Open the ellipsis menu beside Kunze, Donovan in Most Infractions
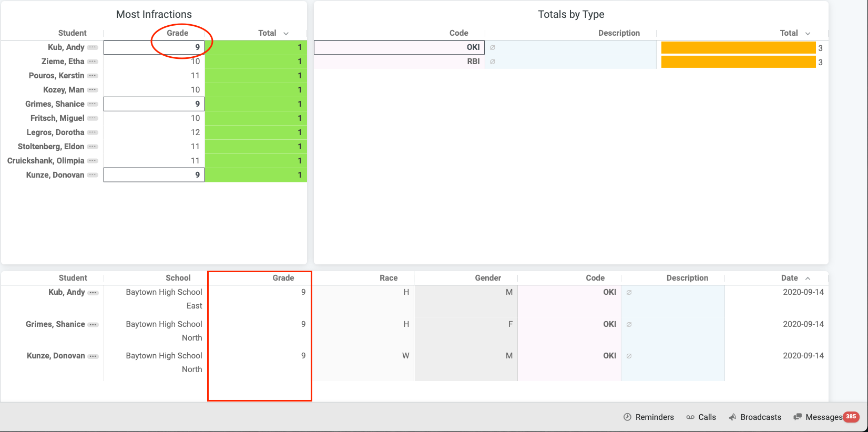Viewport: 868px width, 432px height. [x=93, y=175]
